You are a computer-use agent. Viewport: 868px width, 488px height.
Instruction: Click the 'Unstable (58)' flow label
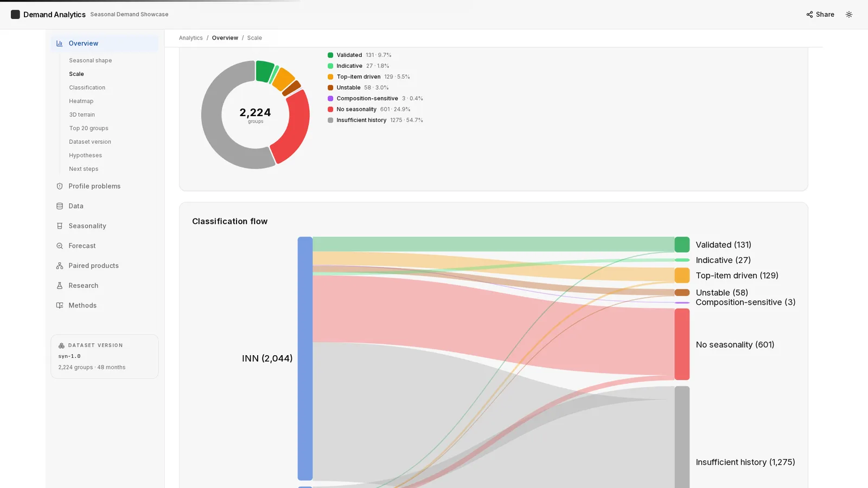(x=722, y=293)
